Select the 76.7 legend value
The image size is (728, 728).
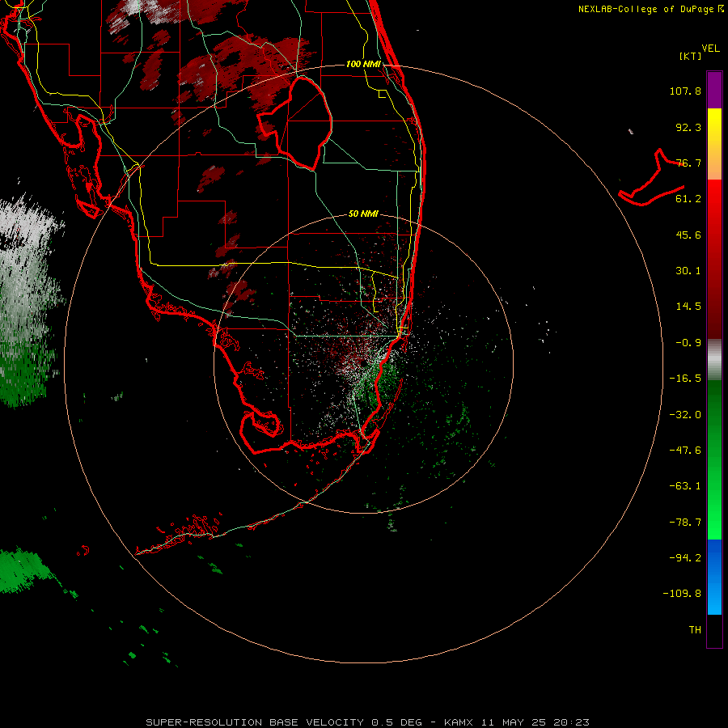pyautogui.click(x=688, y=163)
